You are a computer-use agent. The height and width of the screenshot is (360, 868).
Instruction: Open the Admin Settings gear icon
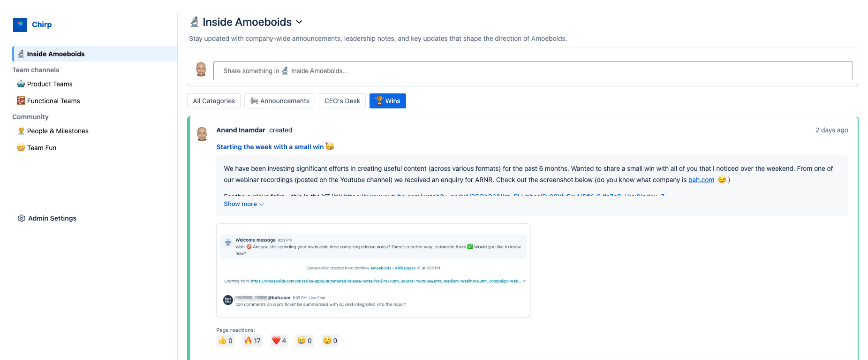point(22,218)
